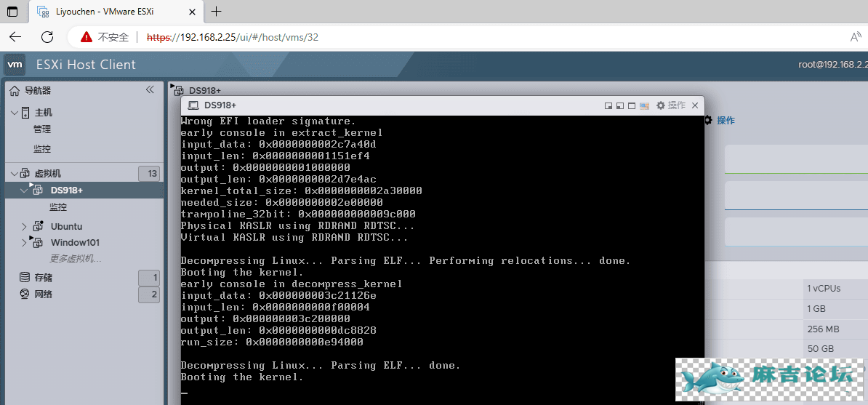The image size is (868, 405).
Task: Click the Window101 VM icon
Action: tap(36, 241)
